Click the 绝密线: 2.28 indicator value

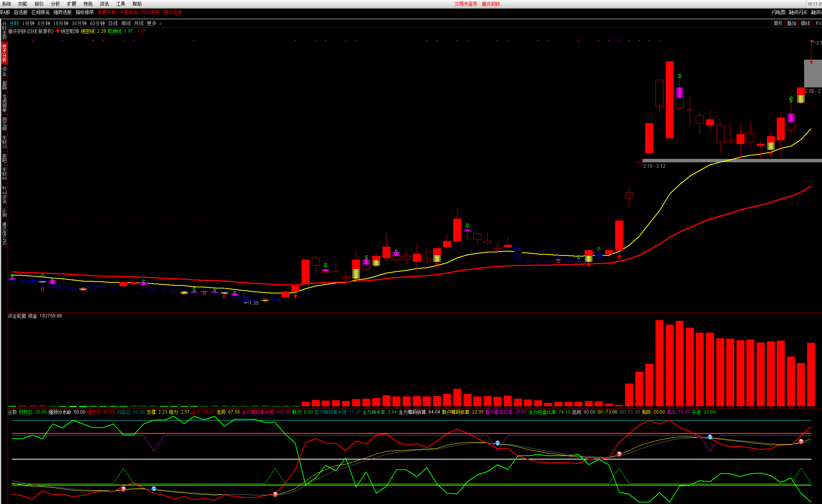[x=94, y=31]
